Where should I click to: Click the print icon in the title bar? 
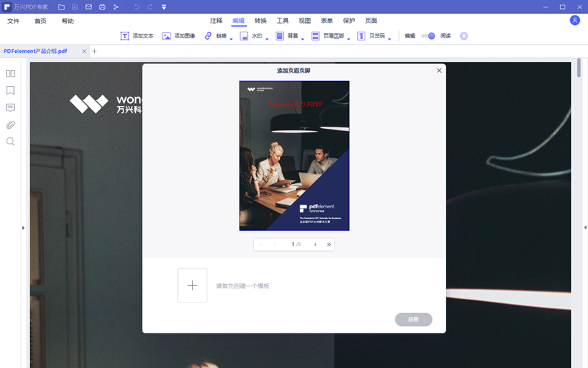pyautogui.click(x=102, y=7)
